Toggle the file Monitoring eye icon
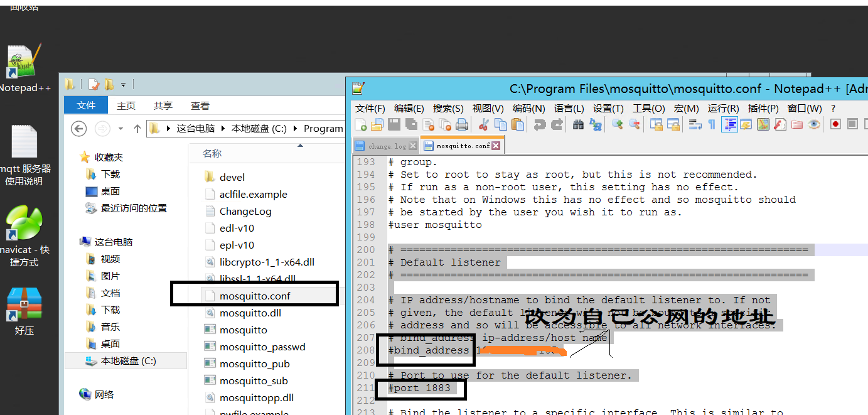This screenshot has height=415, width=868. pos(814,124)
